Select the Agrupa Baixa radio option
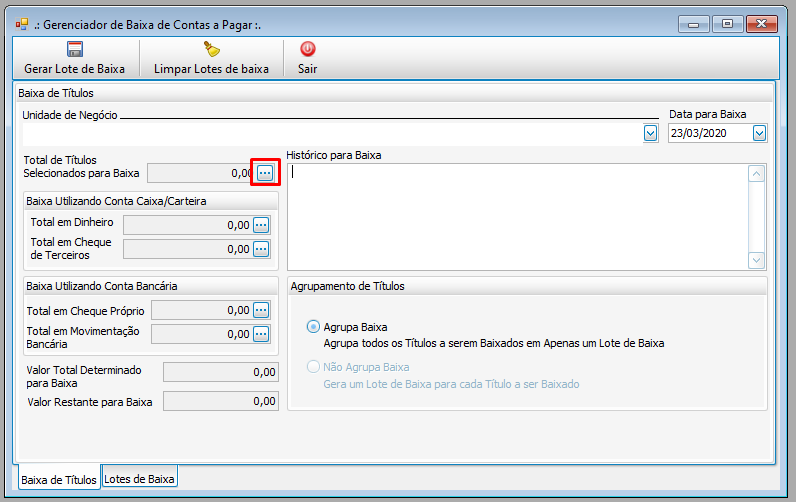Image resolution: width=796 pixels, height=502 pixels. tap(313, 326)
